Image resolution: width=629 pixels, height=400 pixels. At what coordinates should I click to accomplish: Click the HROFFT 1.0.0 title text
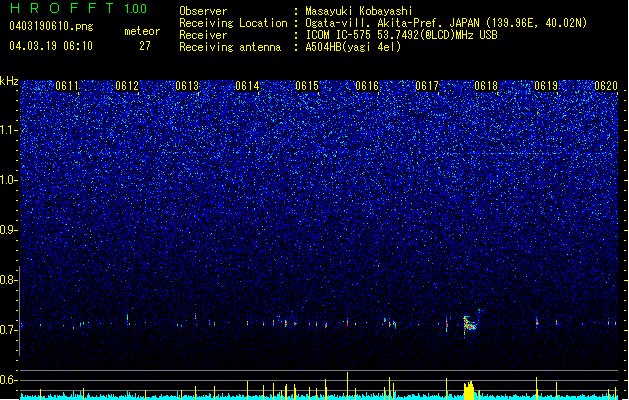pyautogui.click(x=79, y=8)
